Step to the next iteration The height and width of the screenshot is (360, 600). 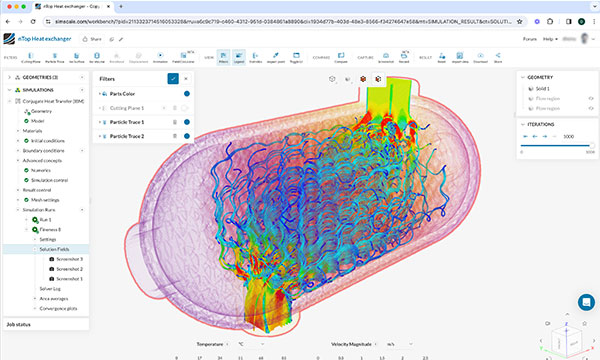click(545, 137)
